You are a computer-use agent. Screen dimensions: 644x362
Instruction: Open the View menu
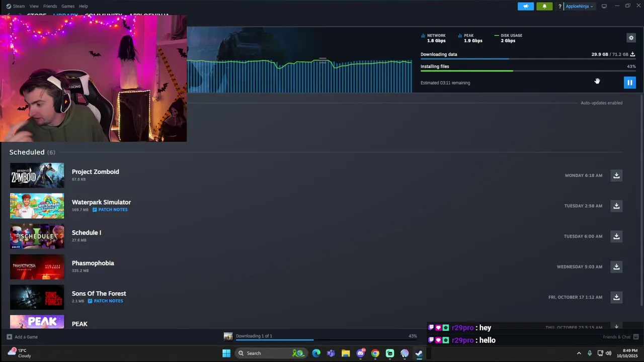[x=34, y=6]
